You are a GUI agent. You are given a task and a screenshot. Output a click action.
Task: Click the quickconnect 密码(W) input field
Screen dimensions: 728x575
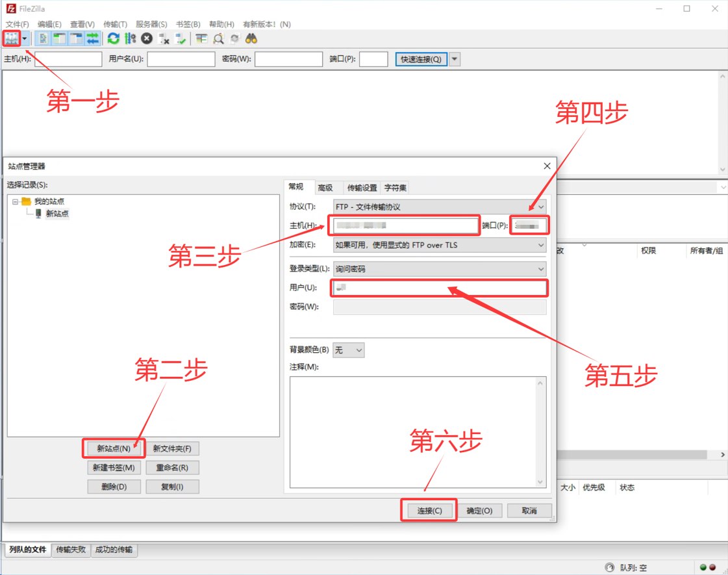288,59
